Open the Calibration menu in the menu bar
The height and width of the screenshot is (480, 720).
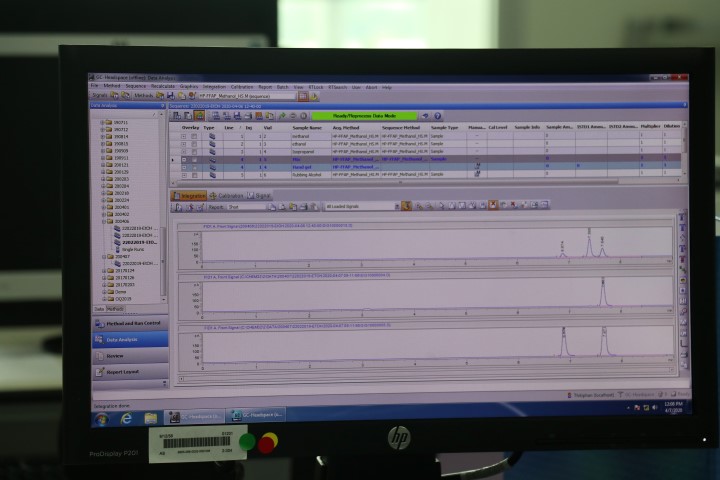pos(241,87)
